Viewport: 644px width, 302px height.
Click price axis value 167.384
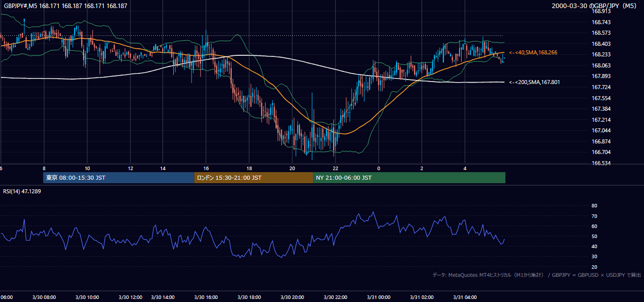click(x=601, y=109)
